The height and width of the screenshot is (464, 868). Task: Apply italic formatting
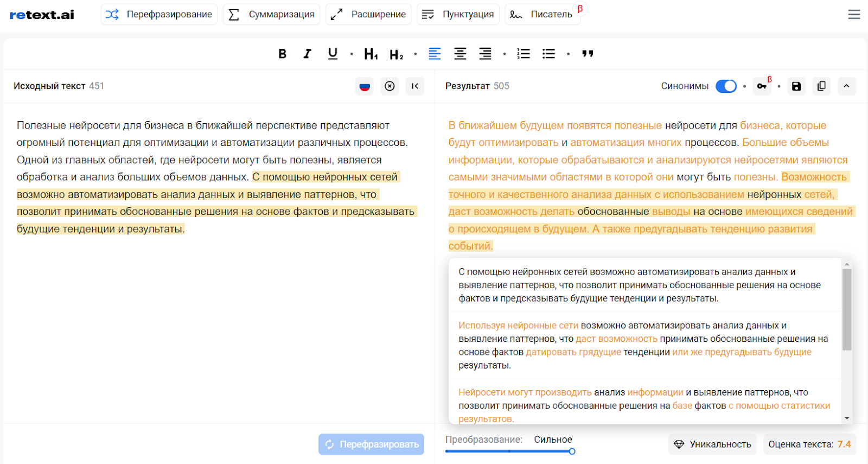tap(307, 54)
